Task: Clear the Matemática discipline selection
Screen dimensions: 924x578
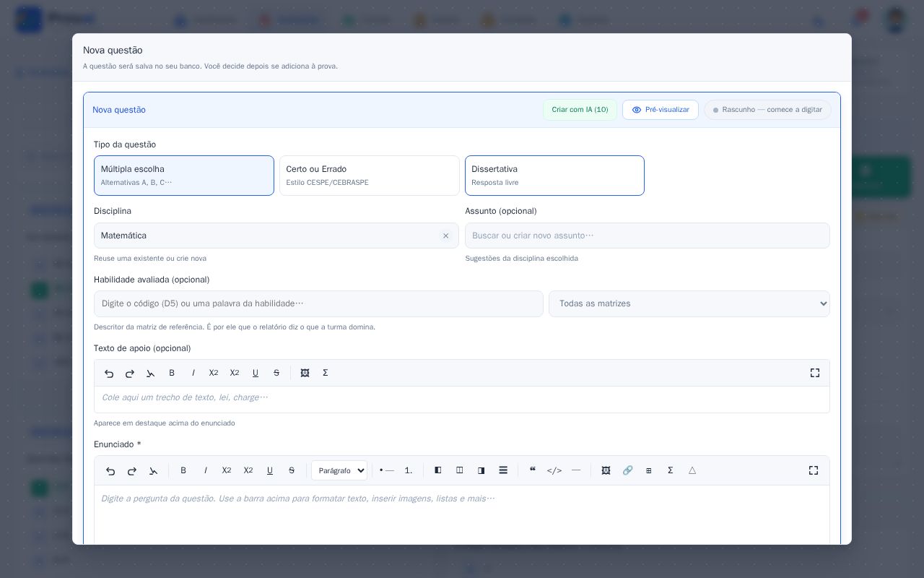Action: coord(445,236)
